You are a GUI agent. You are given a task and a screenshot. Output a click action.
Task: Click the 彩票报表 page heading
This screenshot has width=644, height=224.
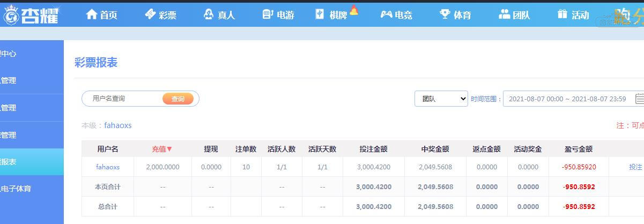coord(96,62)
